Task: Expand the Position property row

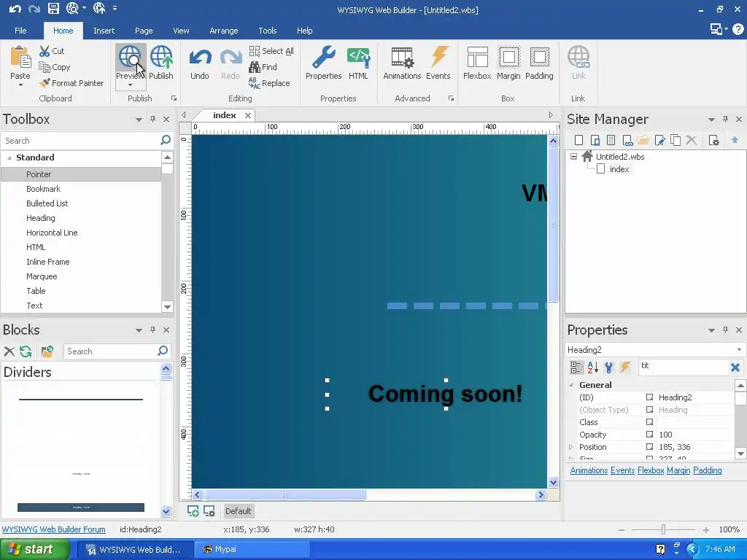Action: coord(570,447)
